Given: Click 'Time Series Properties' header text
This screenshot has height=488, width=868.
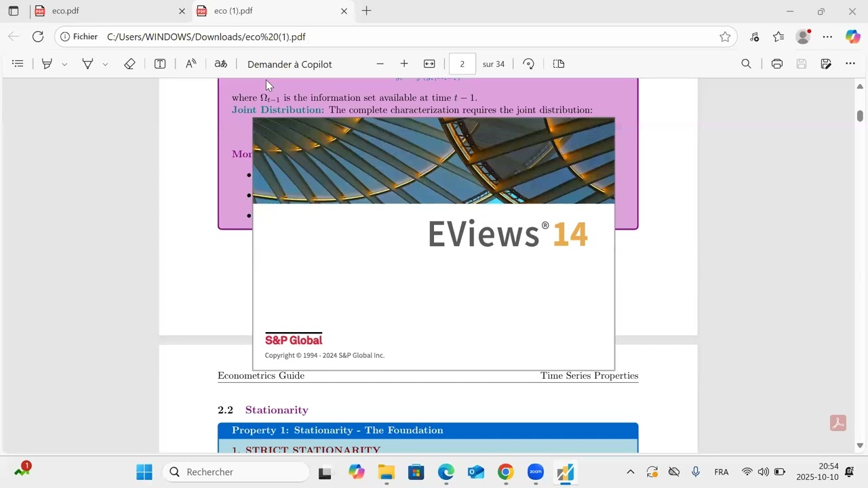Looking at the screenshot, I should (589, 375).
